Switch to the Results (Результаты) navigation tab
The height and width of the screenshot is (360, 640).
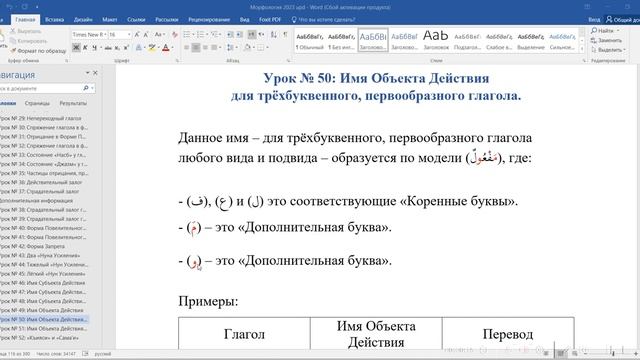pos(73,103)
